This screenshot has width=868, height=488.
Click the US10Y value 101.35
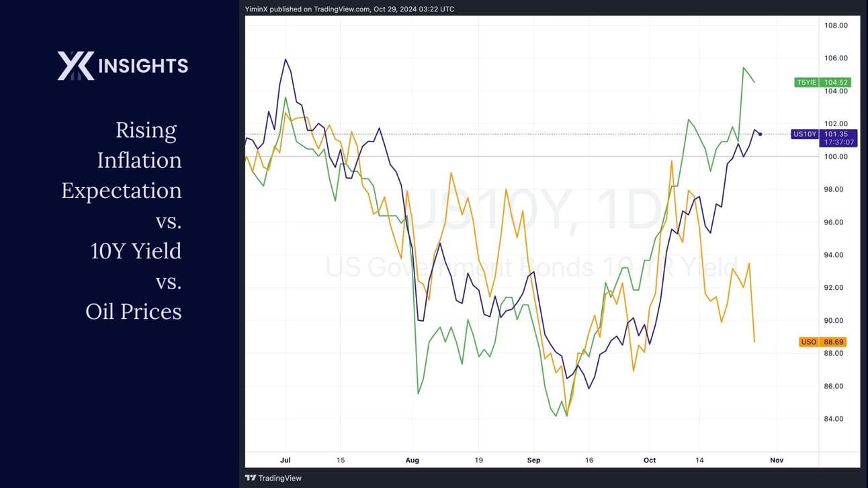click(x=836, y=134)
